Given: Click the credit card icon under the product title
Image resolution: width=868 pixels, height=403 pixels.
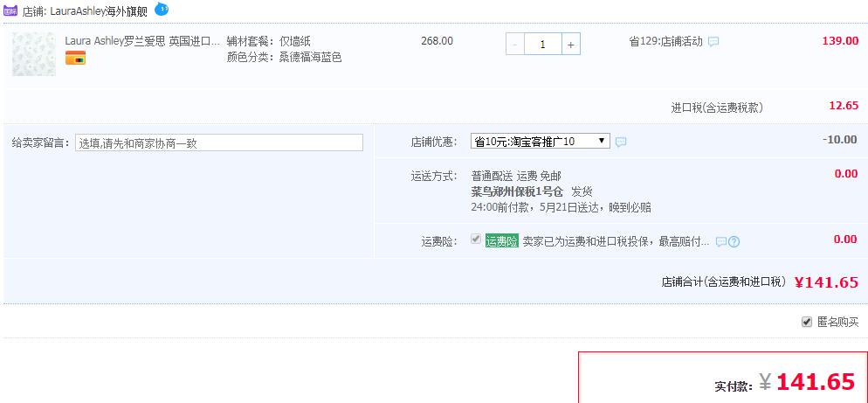Looking at the screenshot, I should coord(75,58).
